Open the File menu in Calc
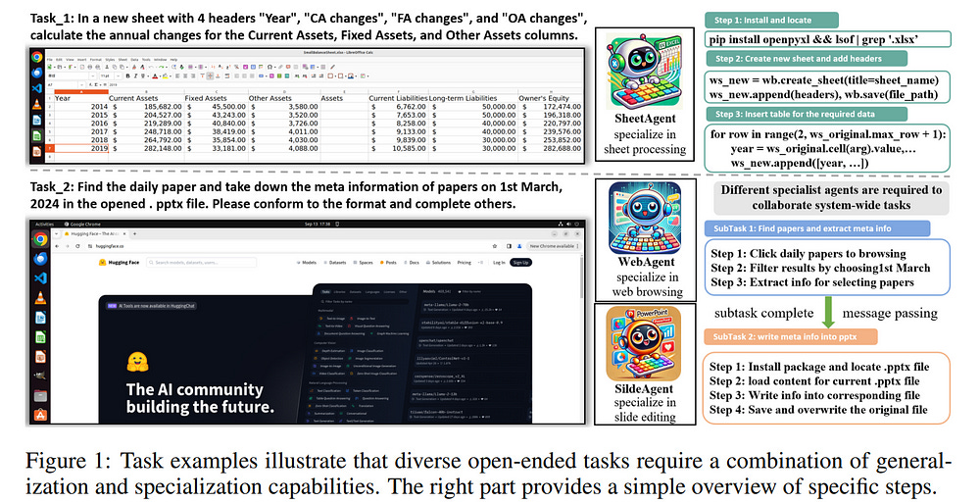The width and height of the screenshot is (980, 502). [49, 60]
